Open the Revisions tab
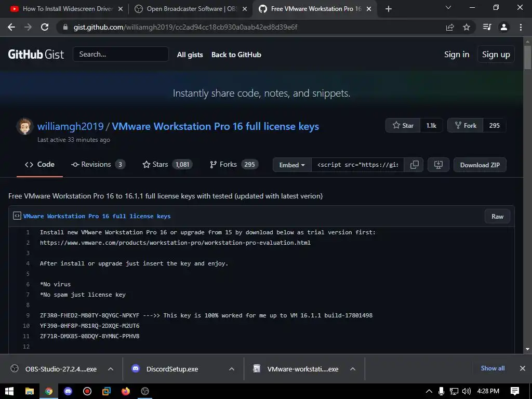 click(98, 165)
